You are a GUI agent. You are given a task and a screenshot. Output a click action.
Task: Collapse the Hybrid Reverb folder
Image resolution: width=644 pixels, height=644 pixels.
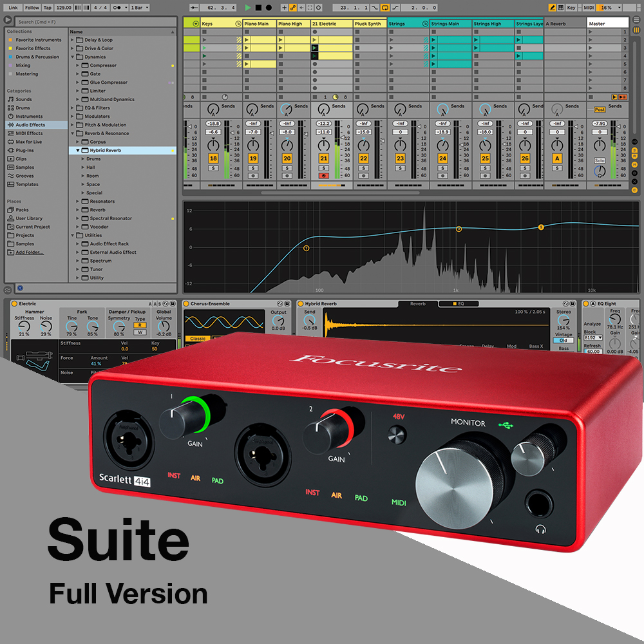(x=78, y=150)
